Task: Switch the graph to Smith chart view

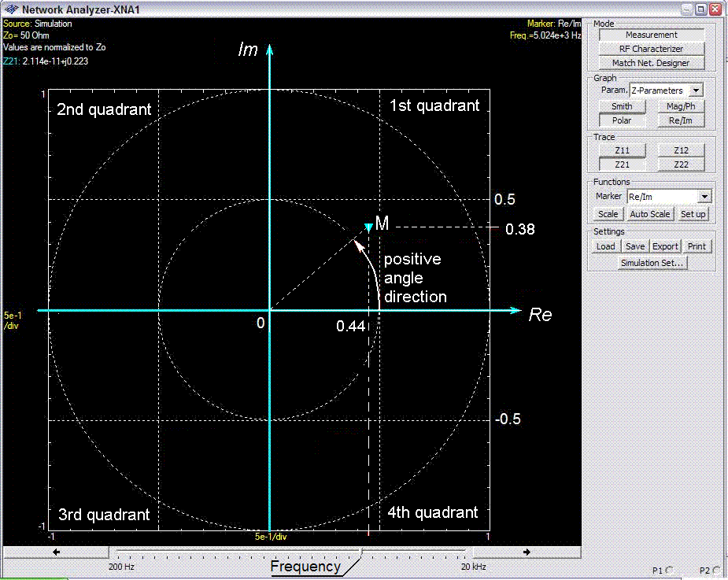Action: (x=622, y=106)
